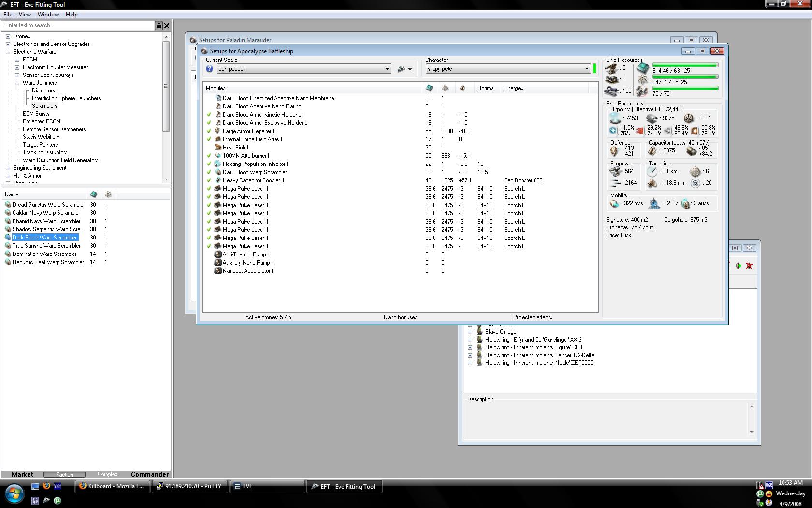
Task: Click the calibration bar above 75 / 75
Action: click(x=685, y=89)
